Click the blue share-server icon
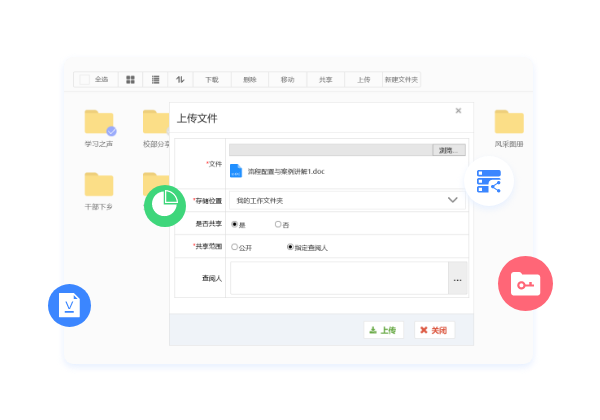This screenshot has height=420, width=600. pos(489,181)
